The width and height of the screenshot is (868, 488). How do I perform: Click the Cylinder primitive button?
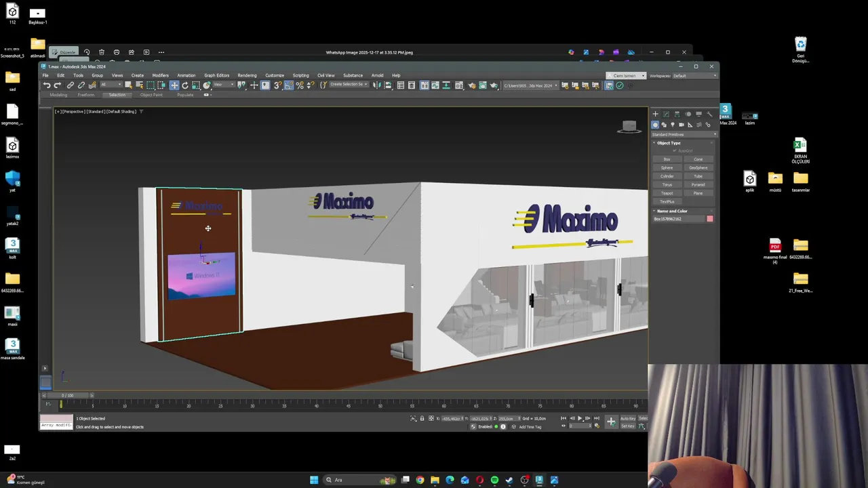pyautogui.click(x=667, y=176)
